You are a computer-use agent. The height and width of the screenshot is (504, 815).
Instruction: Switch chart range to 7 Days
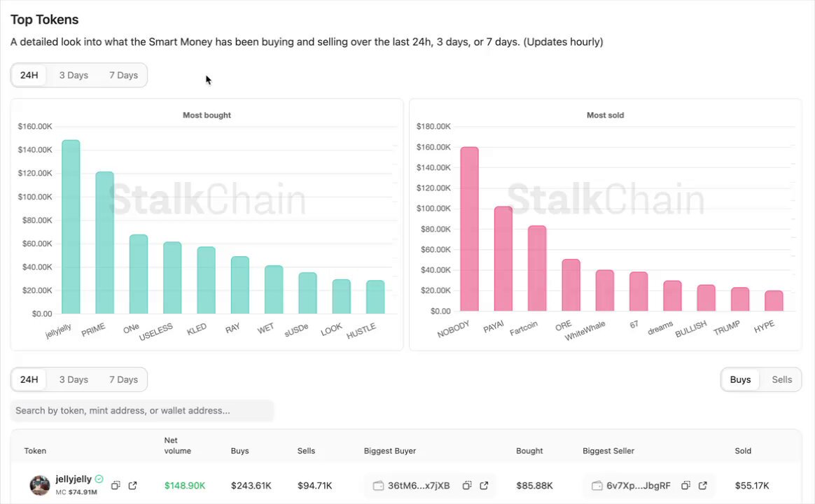[x=124, y=76]
